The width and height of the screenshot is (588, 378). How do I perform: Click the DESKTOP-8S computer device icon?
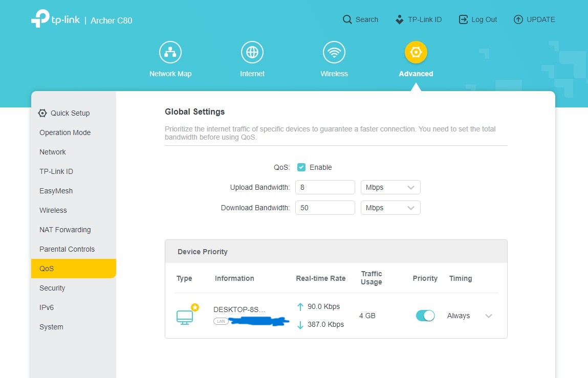tap(185, 317)
